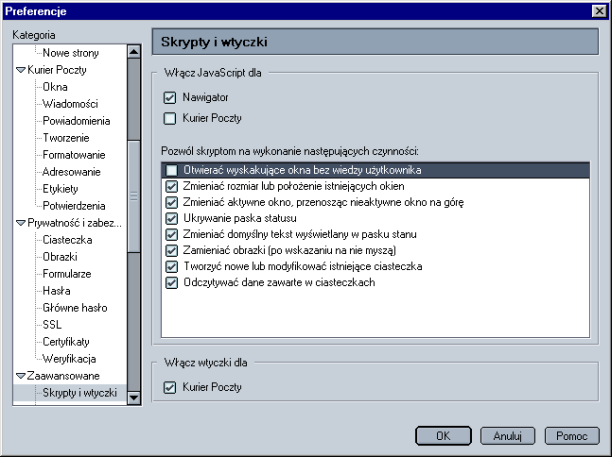The width and height of the screenshot is (612, 457).
Task: Uncheck 'Zamieniać obrazki' checkbox
Action: click(x=171, y=250)
